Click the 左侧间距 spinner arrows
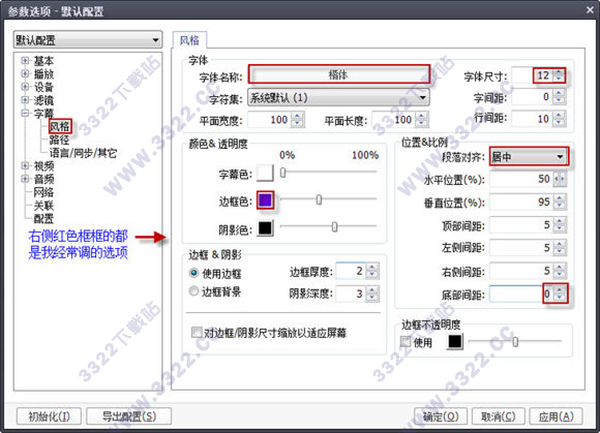Screen dimensions: 600x433 coord(559,248)
